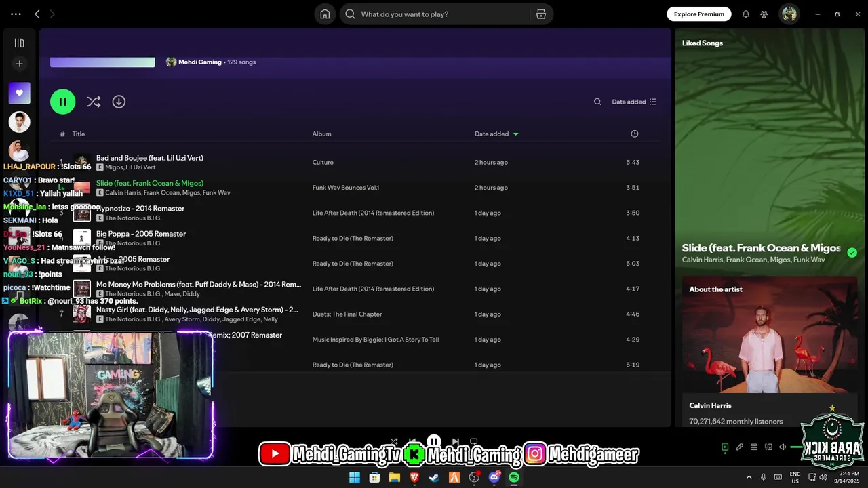Open the three-dots menu at top left

16,14
